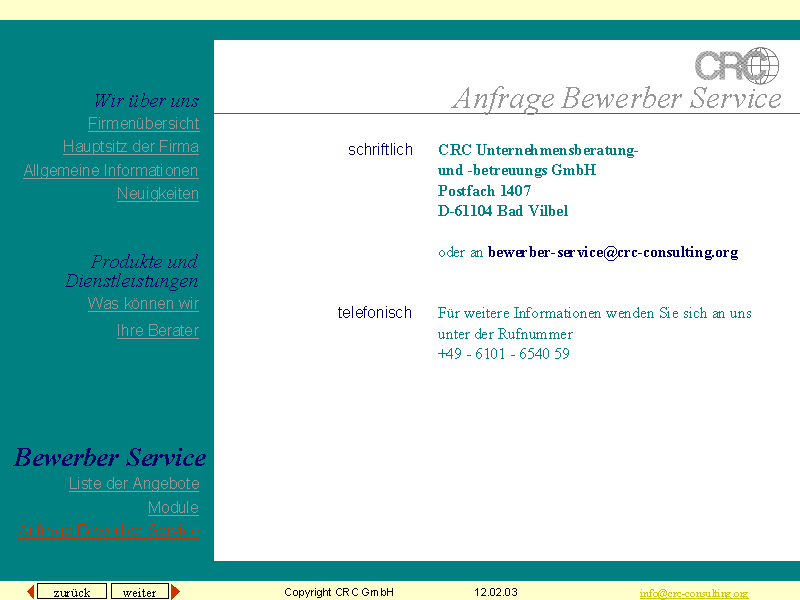
Task: Email bewerber-service@crc-consulting.org
Action: [x=612, y=253]
